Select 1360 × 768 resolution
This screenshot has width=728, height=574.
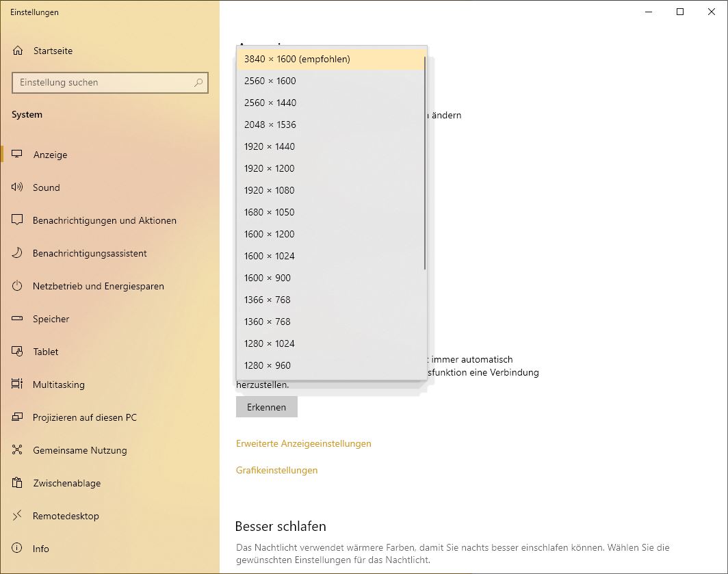[x=330, y=322]
